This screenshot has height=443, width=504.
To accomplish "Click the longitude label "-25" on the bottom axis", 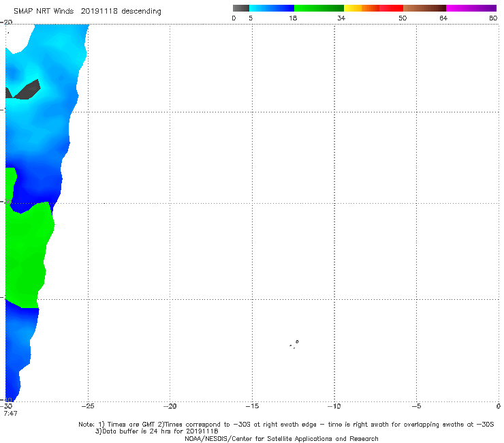I will click(88, 406).
